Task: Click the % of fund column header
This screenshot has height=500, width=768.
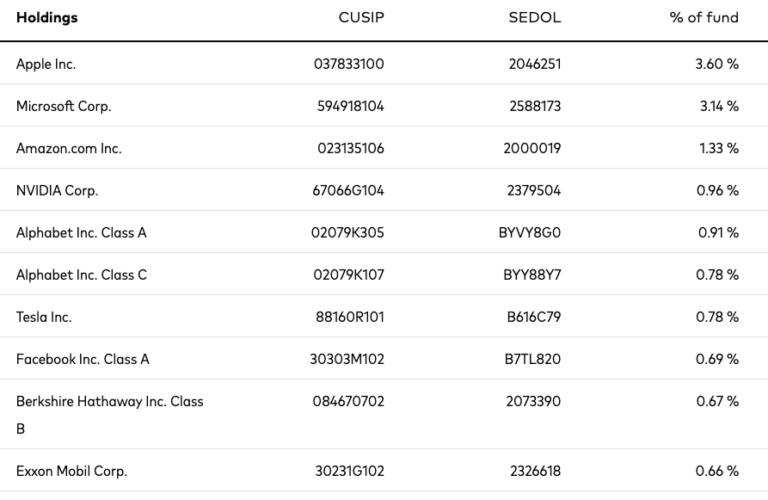Action: coord(704,18)
